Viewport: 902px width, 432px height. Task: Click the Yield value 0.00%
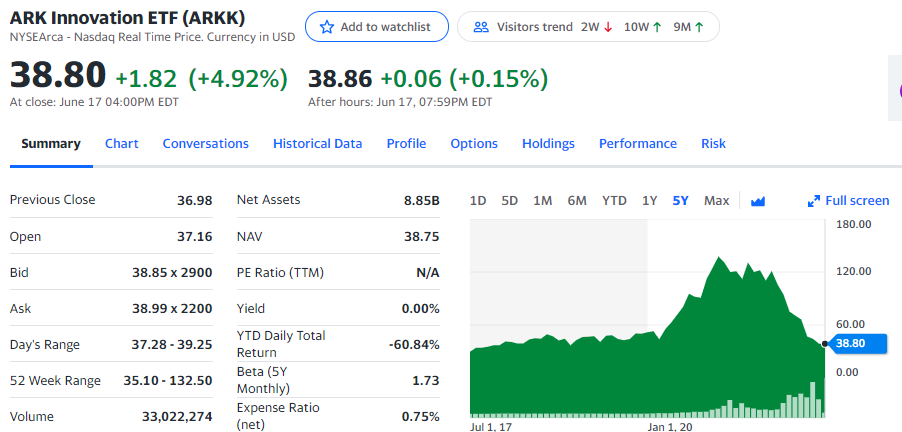pos(421,309)
